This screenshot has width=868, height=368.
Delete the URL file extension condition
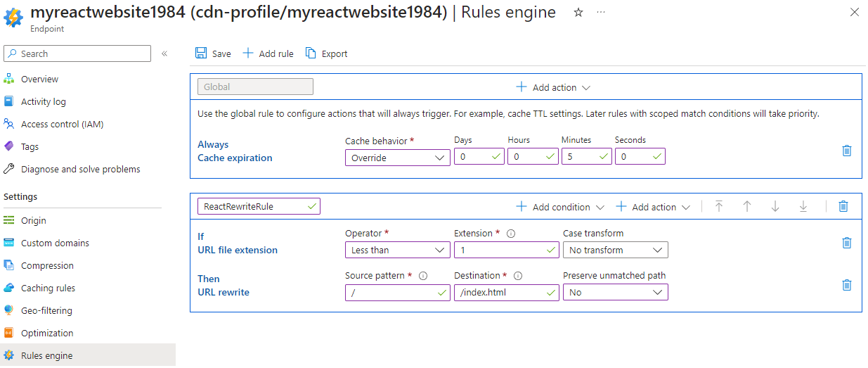coord(847,243)
